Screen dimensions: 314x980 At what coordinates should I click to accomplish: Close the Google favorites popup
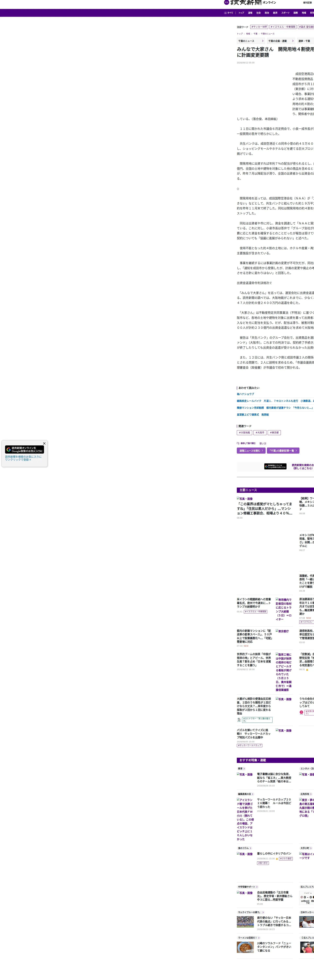click(44, 444)
